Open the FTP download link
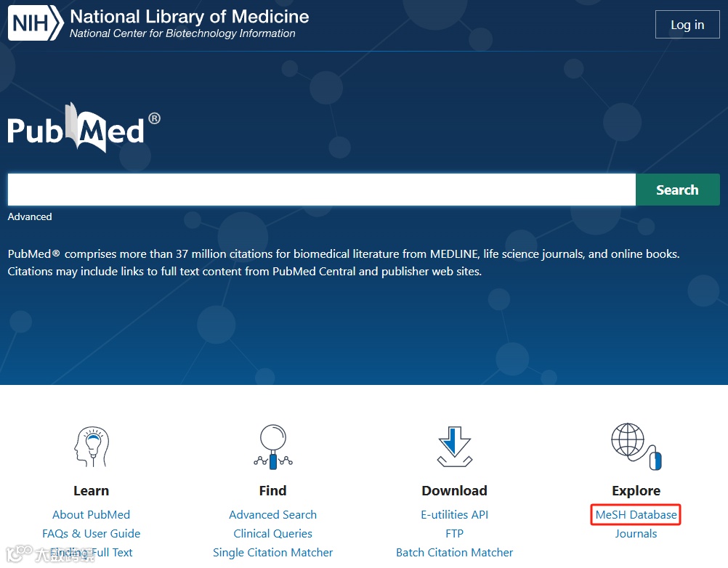 click(x=455, y=534)
